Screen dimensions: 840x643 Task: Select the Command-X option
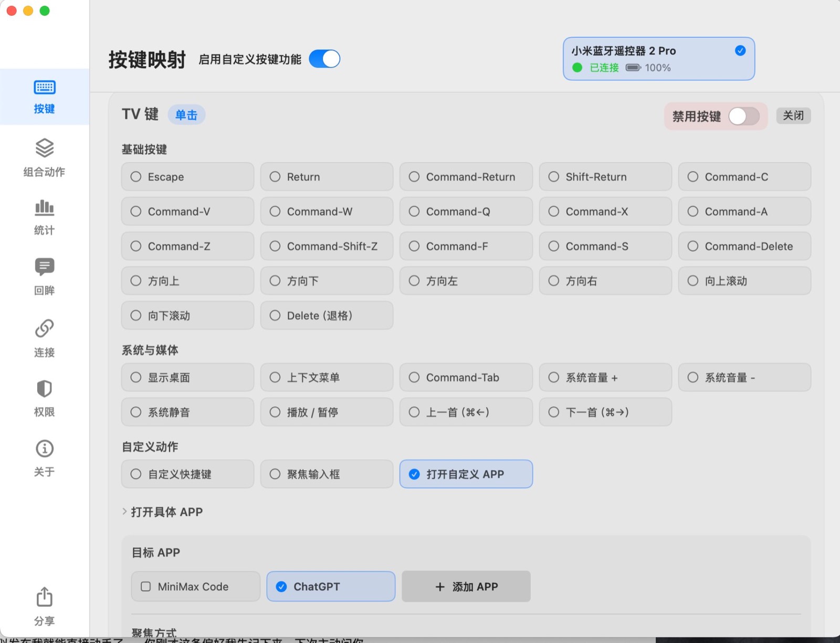click(605, 211)
